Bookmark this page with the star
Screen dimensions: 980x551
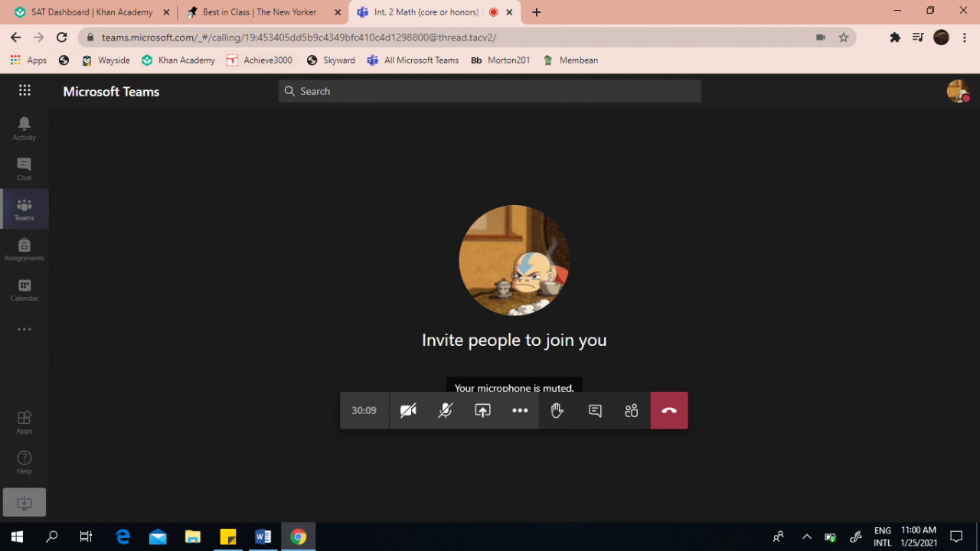(x=844, y=37)
